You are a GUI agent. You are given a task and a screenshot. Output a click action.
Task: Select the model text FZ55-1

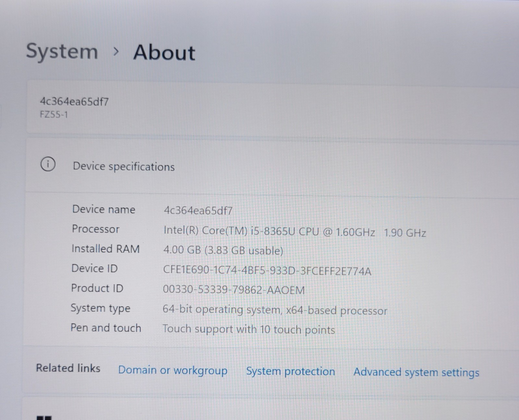pyautogui.click(x=54, y=115)
